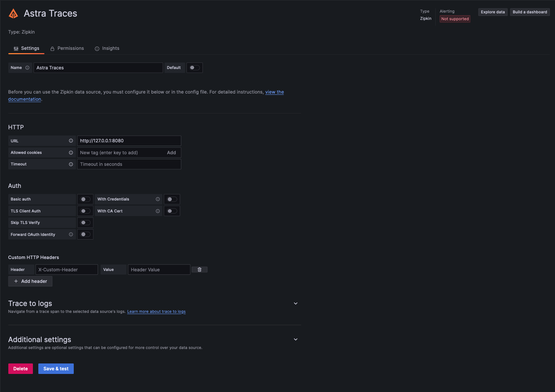The width and height of the screenshot is (555, 392).
Task: Enable Skip TLS Verify
Action: [85, 223]
